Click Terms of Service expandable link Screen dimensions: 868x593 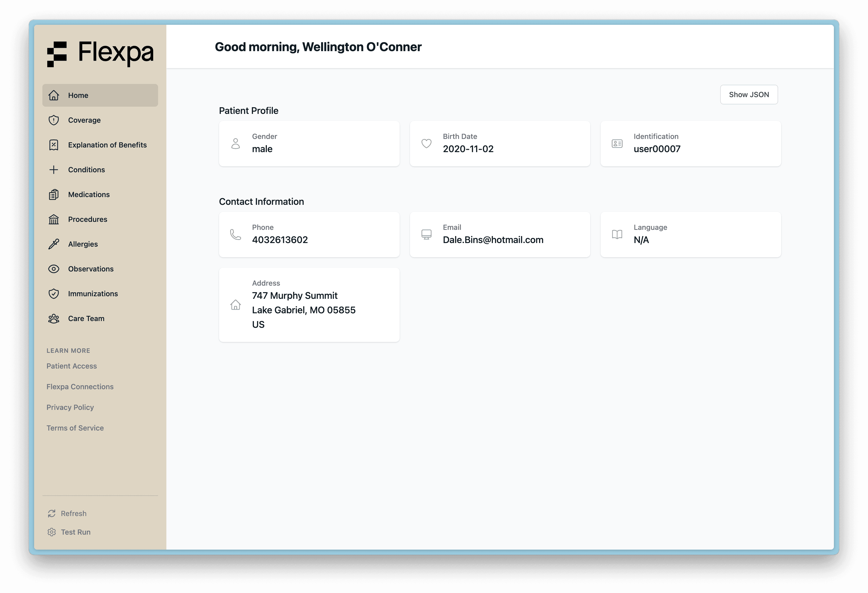75,427
